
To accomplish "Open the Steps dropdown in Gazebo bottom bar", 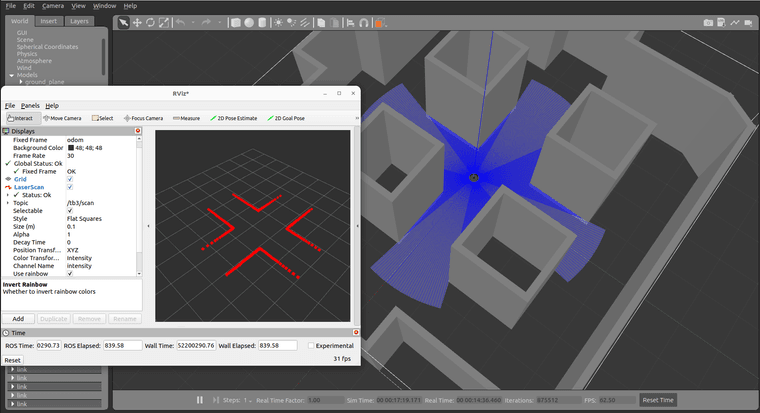I will 248,400.
